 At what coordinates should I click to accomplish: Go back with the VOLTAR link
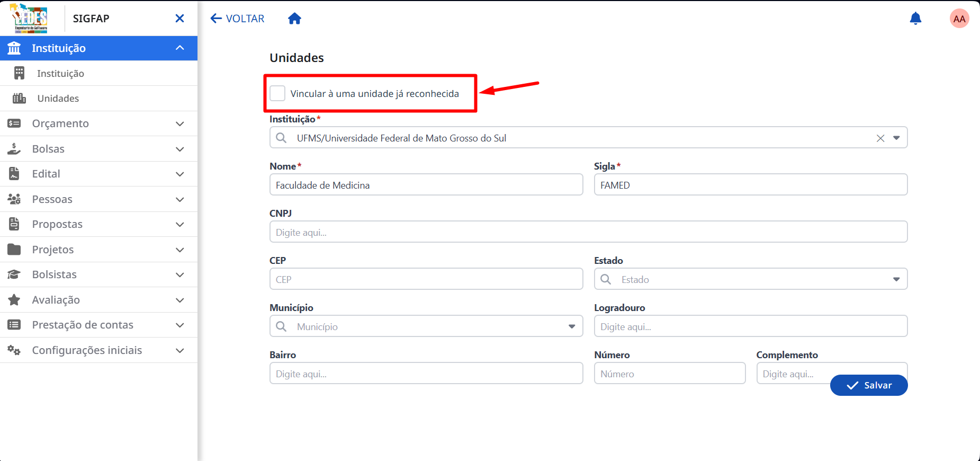[x=237, y=19]
